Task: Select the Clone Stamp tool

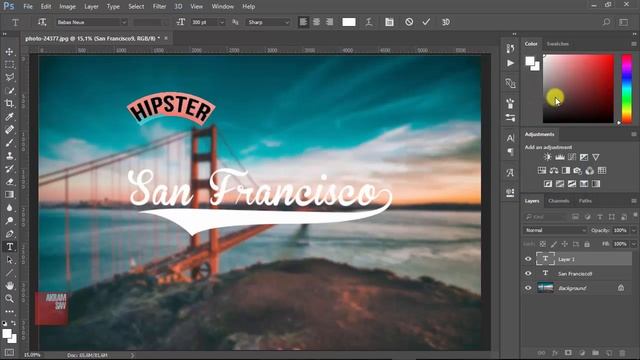Action: point(9,156)
